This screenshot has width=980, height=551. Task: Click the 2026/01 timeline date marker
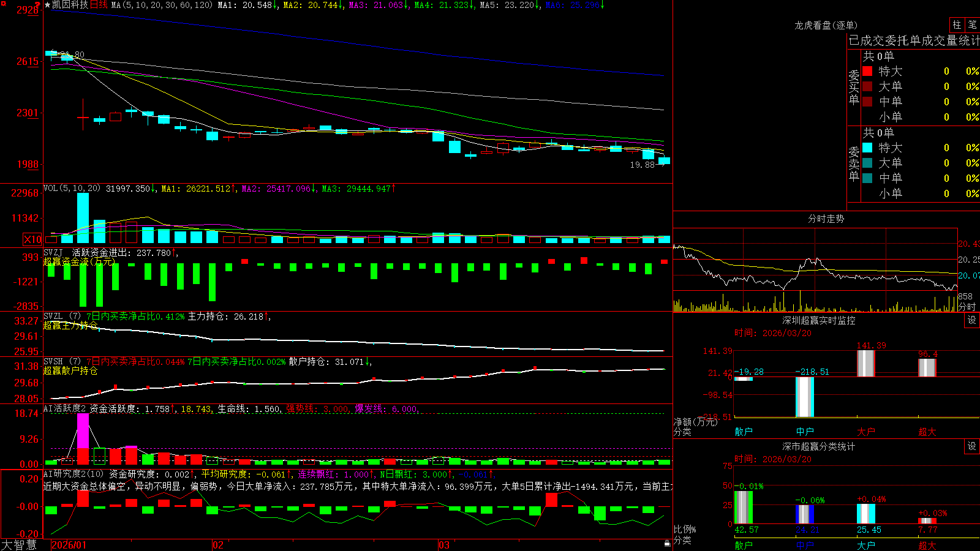69,545
